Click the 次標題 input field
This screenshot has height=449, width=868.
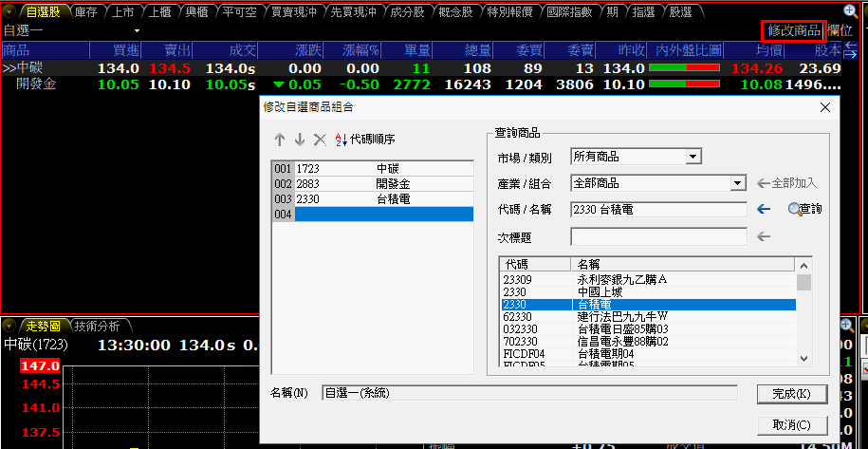(x=658, y=236)
